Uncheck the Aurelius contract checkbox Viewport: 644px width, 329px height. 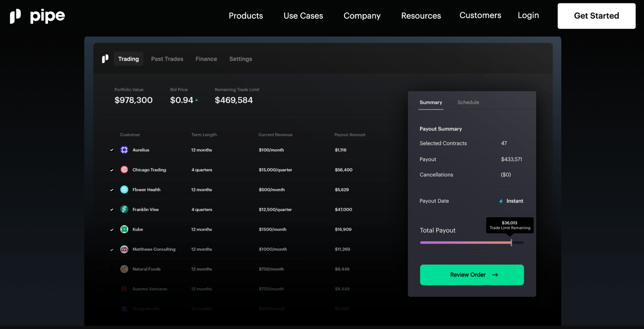(112, 150)
